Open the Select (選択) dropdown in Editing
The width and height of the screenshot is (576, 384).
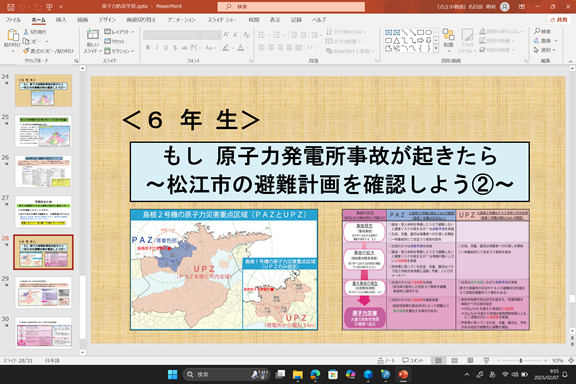pos(546,50)
